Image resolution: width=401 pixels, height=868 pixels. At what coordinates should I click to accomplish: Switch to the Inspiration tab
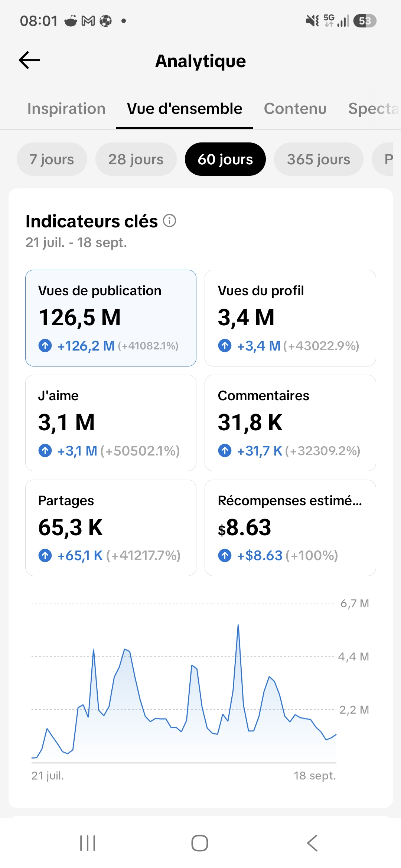[66, 109]
